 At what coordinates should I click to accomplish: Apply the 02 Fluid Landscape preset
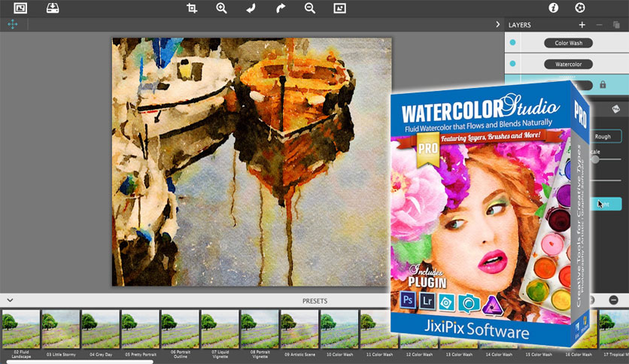pos(21,329)
